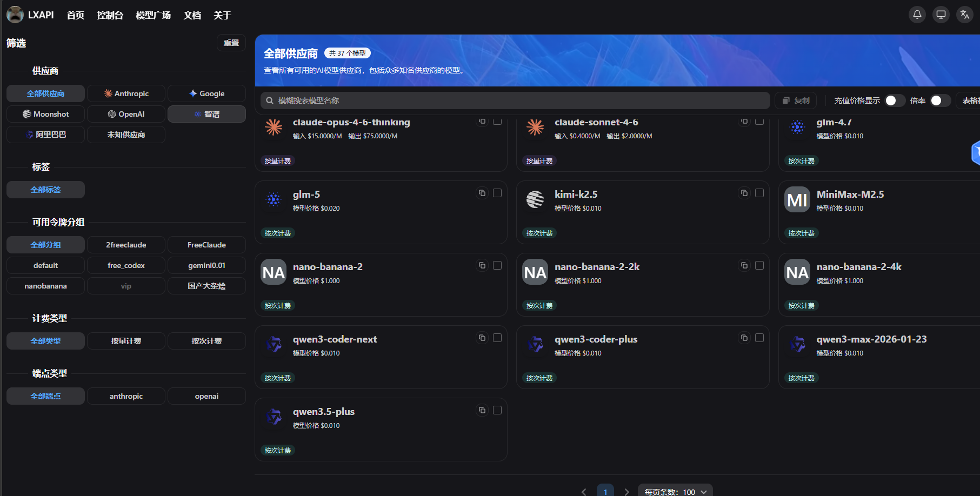Open the 控制台 nav item
The height and width of the screenshot is (496, 980).
point(110,15)
